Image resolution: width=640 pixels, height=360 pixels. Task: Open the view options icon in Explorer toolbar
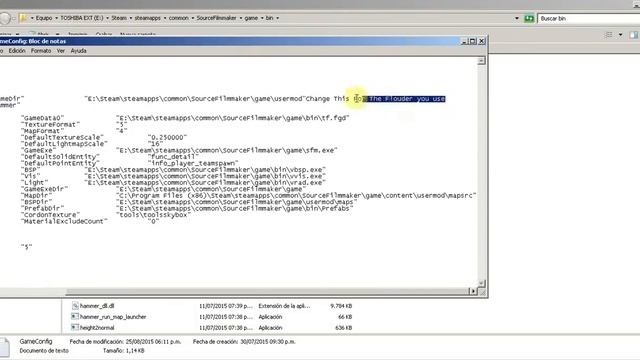pyautogui.click(x=609, y=35)
